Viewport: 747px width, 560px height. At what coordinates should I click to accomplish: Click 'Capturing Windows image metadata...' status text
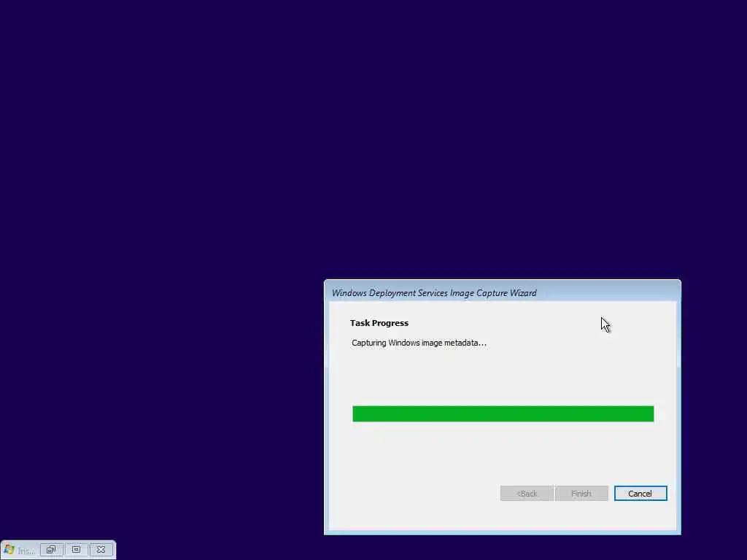pos(419,343)
